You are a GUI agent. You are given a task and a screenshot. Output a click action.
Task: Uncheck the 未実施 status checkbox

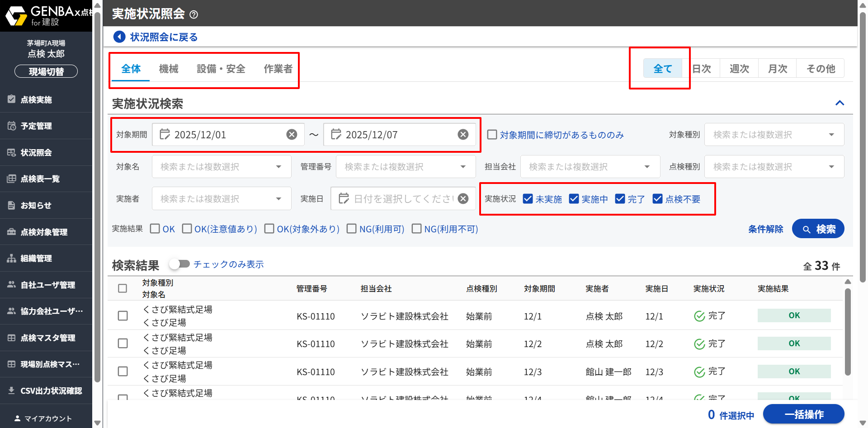tap(528, 199)
